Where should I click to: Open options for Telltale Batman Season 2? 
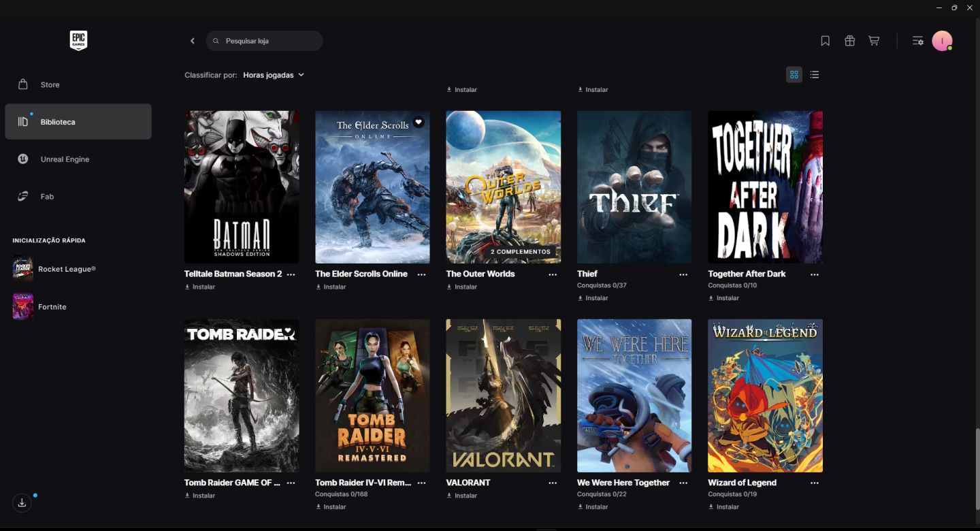[x=291, y=274]
